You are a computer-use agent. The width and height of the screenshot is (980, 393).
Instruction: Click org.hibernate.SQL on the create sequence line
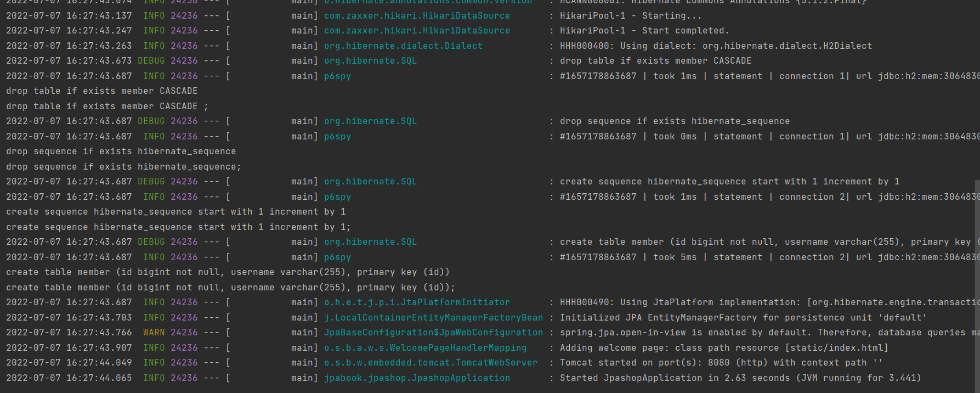[x=370, y=182]
